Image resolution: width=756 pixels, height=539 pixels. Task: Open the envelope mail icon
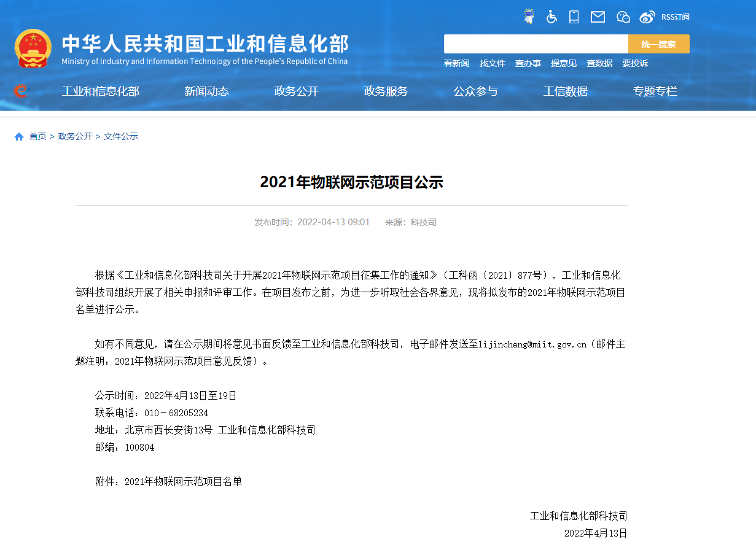coord(598,17)
